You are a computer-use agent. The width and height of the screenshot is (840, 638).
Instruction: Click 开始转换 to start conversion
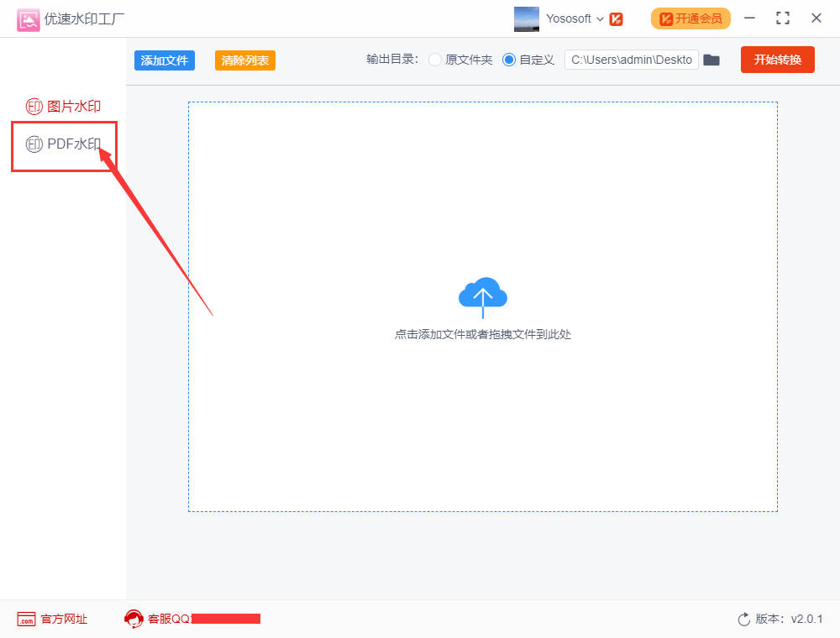click(777, 60)
